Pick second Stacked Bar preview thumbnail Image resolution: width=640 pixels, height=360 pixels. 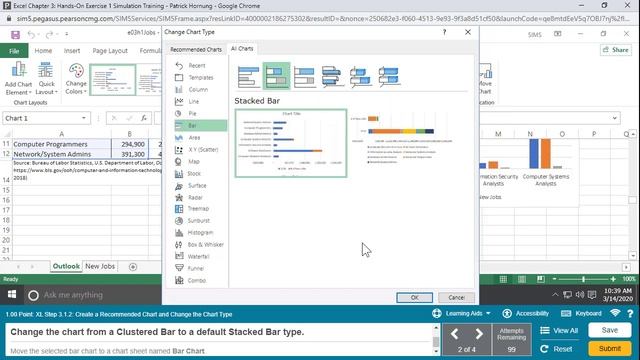coord(402,139)
